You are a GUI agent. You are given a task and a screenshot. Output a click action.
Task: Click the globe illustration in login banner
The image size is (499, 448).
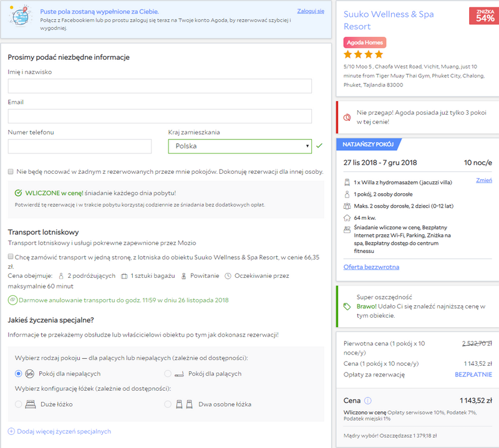pyautogui.click(x=21, y=16)
